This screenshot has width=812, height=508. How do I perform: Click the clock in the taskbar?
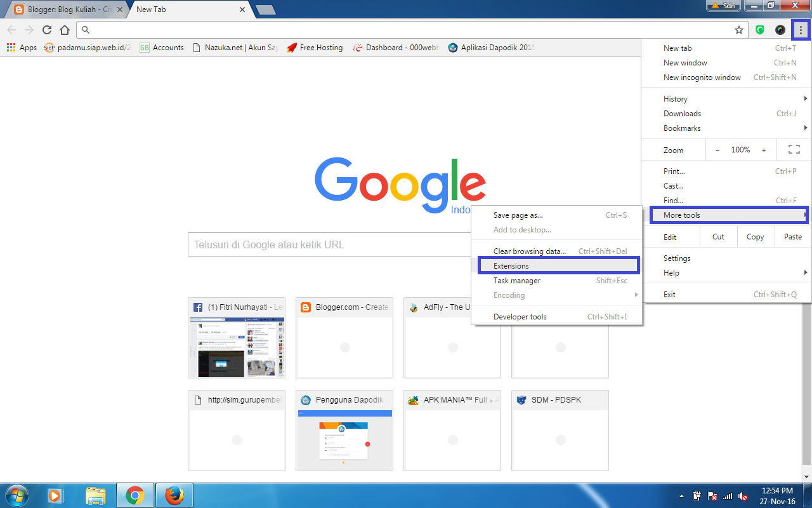point(778,495)
